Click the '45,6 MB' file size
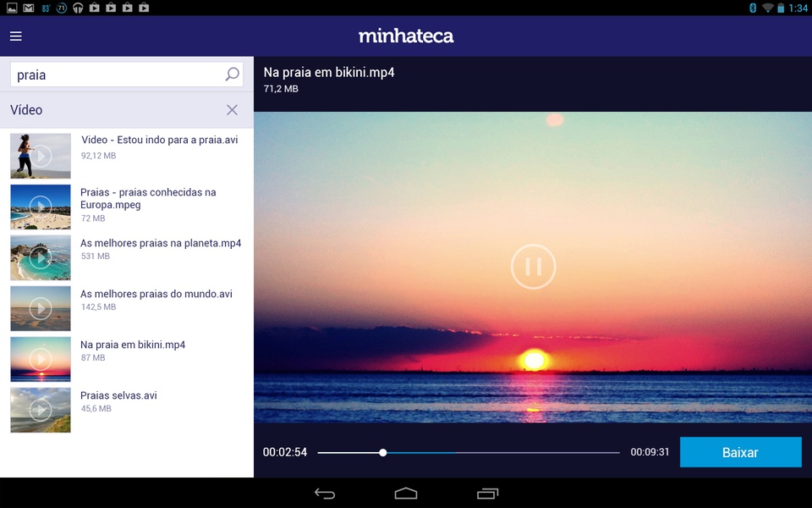812x508 pixels. click(x=96, y=408)
